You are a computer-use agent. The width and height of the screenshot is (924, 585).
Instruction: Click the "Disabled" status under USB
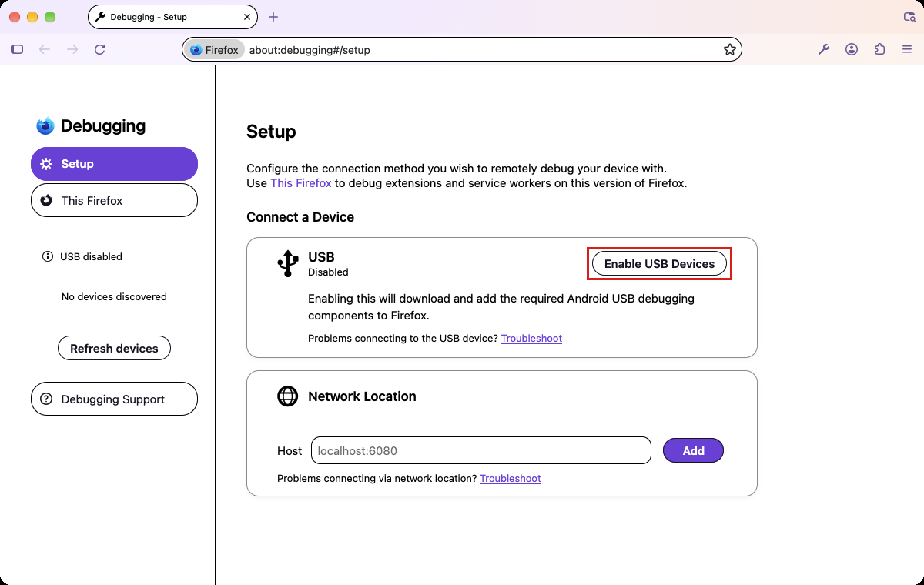[328, 272]
